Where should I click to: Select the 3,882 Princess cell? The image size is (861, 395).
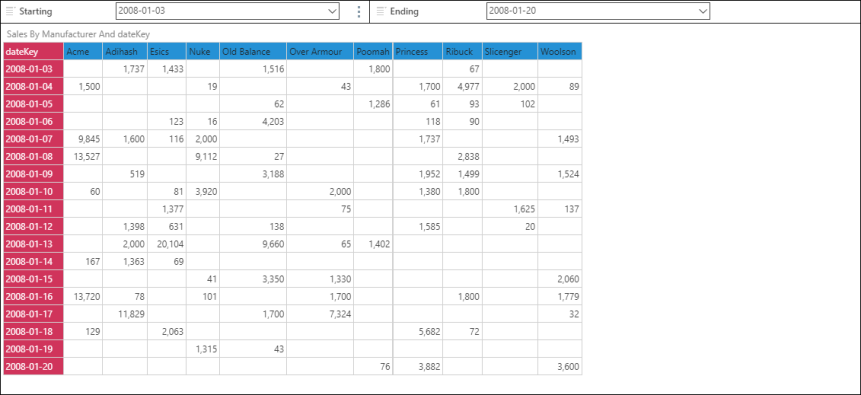pyautogui.click(x=418, y=366)
